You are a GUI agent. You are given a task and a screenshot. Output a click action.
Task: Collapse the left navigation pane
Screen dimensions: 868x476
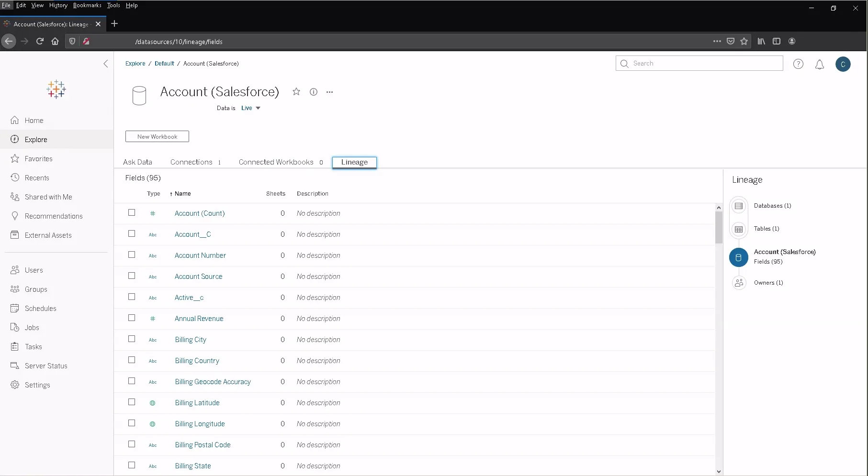(105, 64)
